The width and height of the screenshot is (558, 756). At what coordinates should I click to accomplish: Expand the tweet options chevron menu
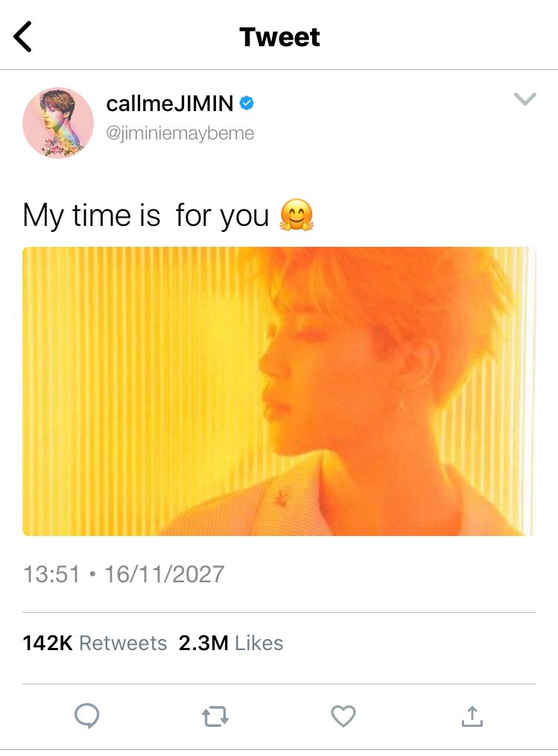(525, 99)
